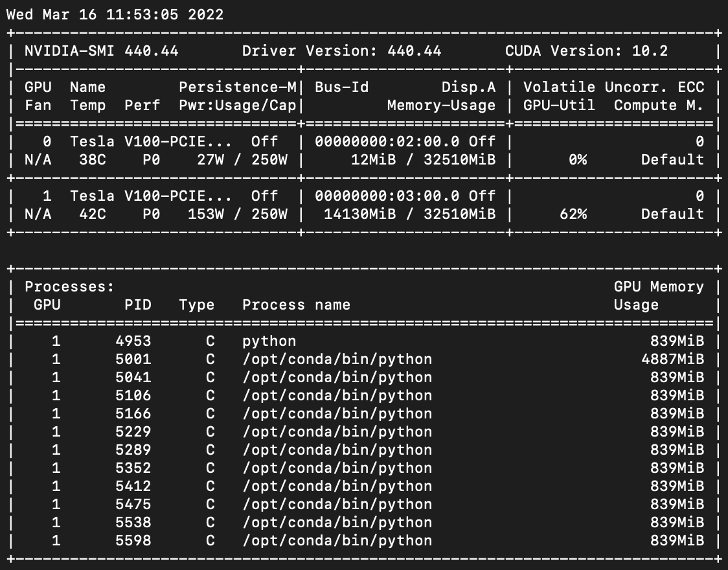
Task: Click the "GPU Memory" column header
Action: (659, 286)
